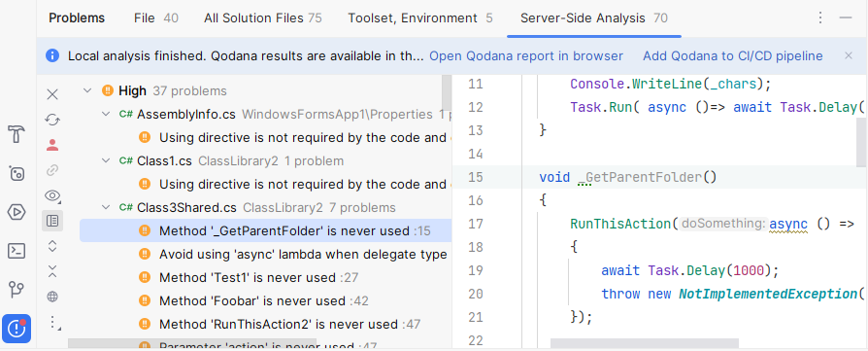This screenshot has height=351, width=868.
Task: Click the code preview horizontal scrollbar
Action: pos(645,344)
